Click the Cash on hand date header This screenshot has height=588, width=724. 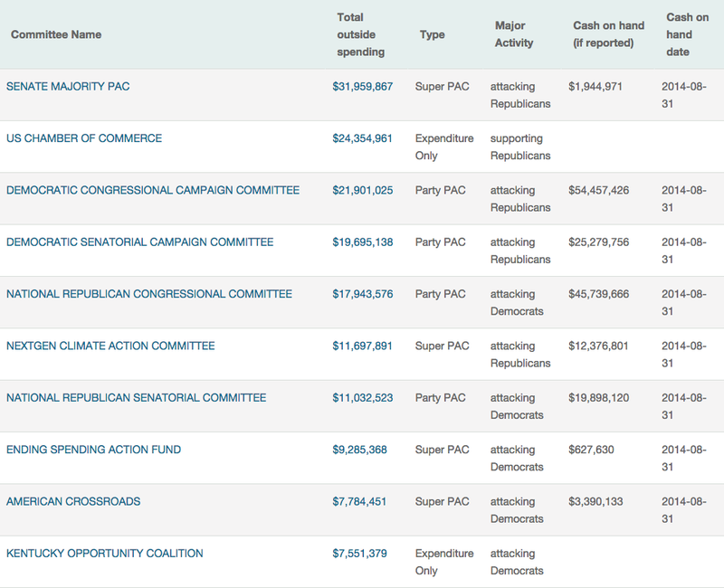687,34
